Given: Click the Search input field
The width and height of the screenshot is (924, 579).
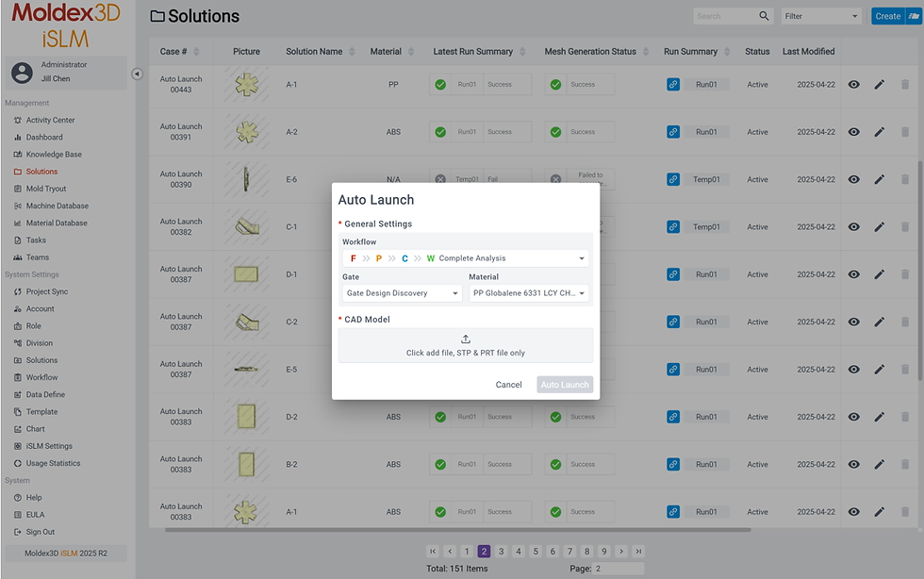Looking at the screenshot, I should click(725, 16).
